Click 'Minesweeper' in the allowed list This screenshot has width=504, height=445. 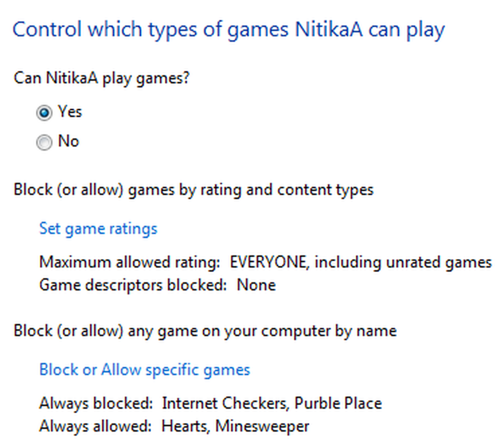pyautogui.click(x=262, y=427)
